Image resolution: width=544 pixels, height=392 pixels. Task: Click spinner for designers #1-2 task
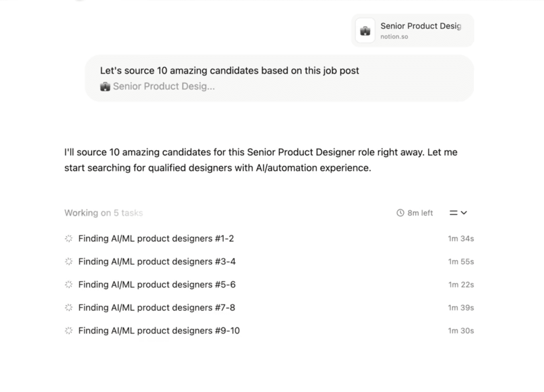click(69, 239)
